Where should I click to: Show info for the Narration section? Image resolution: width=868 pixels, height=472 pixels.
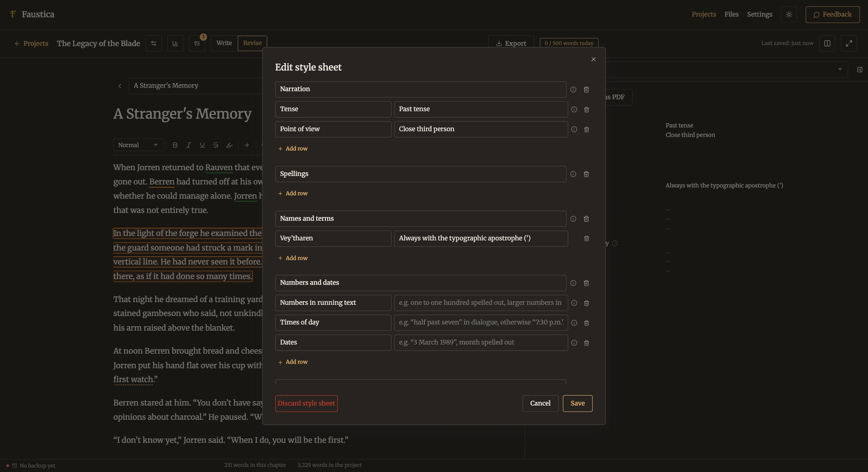[x=573, y=90]
